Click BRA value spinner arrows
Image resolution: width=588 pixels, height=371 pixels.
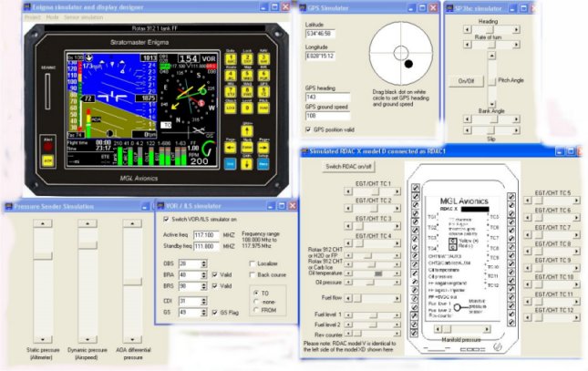[x=203, y=275]
